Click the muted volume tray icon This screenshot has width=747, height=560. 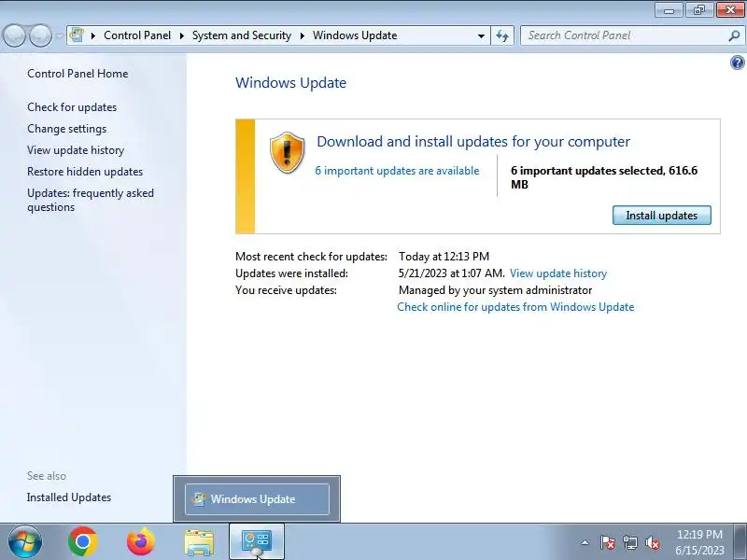[653, 542]
